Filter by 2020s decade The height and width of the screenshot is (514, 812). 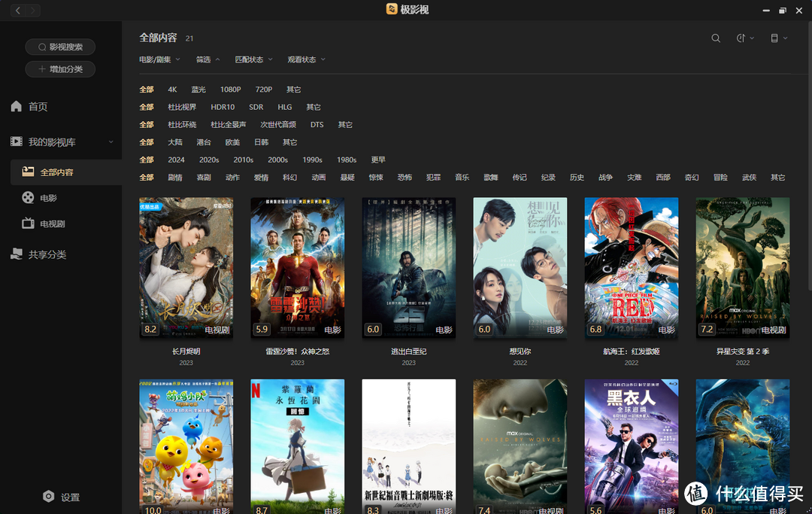click(x=209, y=160)
